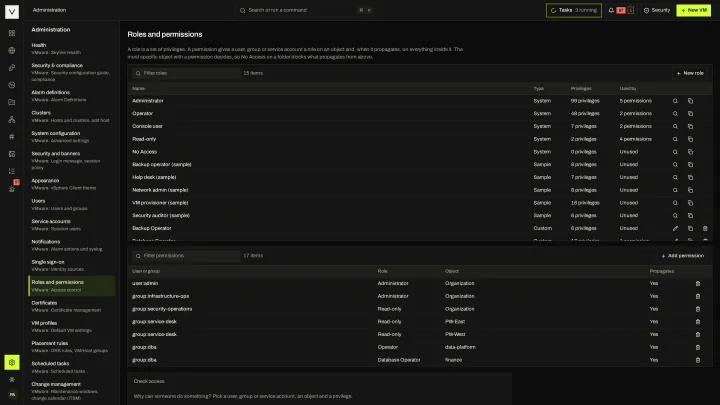Image resolution: width=720 pixels, height=405 pixels.
Task: Open the Tasks 3 running indicator
Action: pos(574,10)
